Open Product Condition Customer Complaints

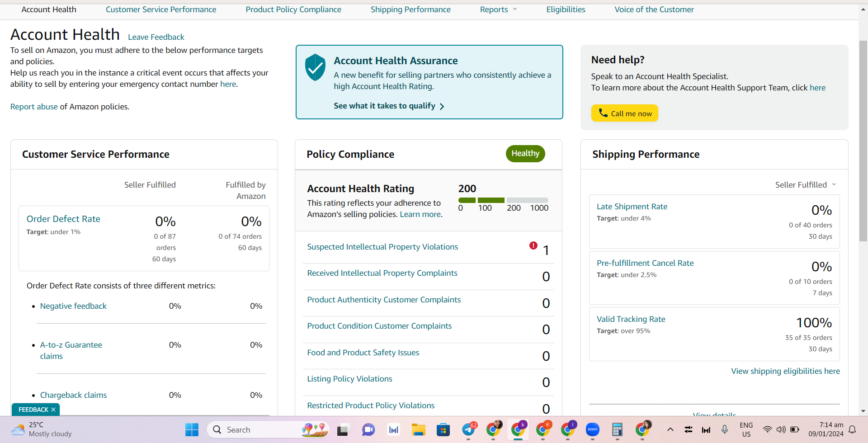(x=379, y=326)
